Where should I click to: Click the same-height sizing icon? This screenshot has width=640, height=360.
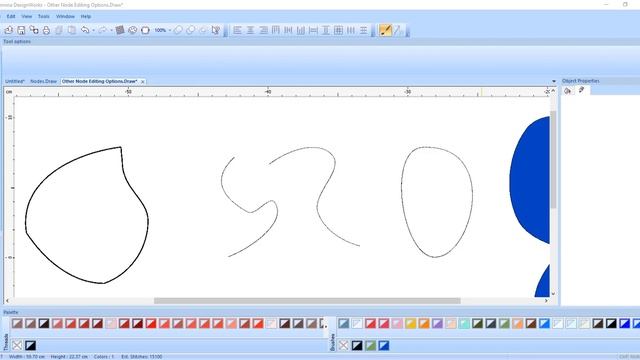pyautogui.click(x=326, y=30)
